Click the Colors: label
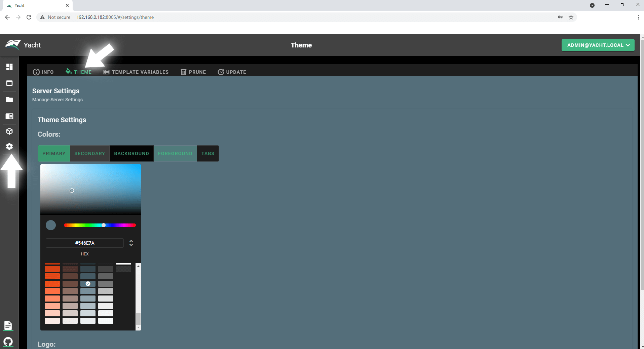 (49, 134)
